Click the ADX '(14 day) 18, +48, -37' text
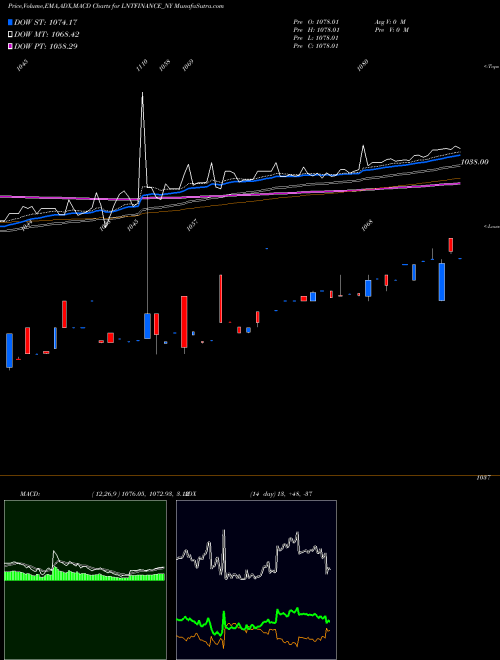The image size is (500, 660). point(281,494)
